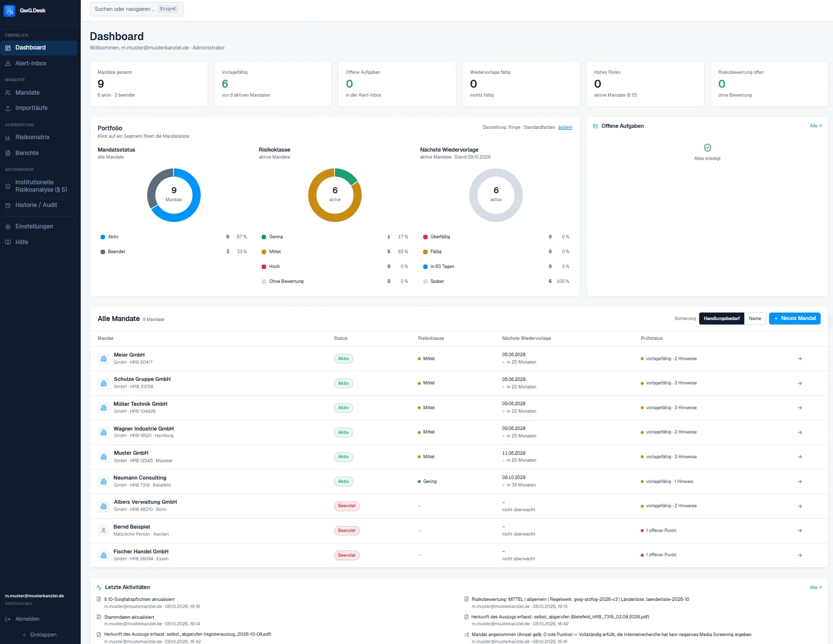Image resolution: width=833 pixels, height=644 pixels.
Task: Collapse sidebar with Einklappen chevron
Action: click(24, 635)
